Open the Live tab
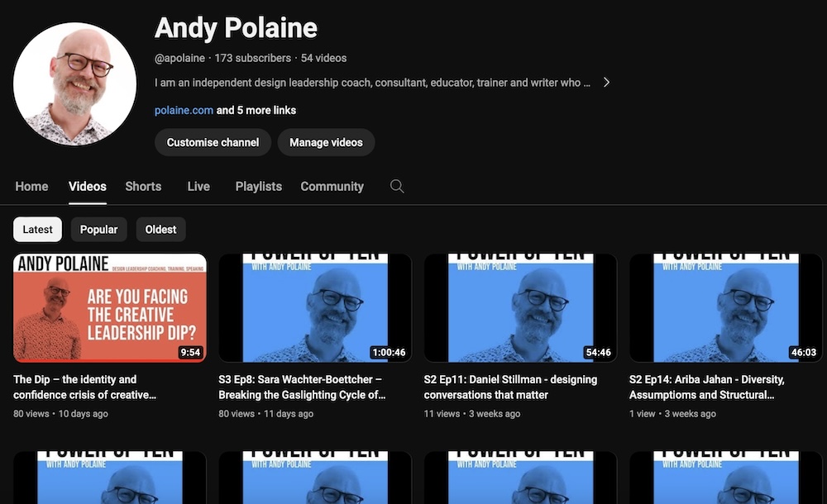This screenshot has width=827, height=504. tap(198, 187)
